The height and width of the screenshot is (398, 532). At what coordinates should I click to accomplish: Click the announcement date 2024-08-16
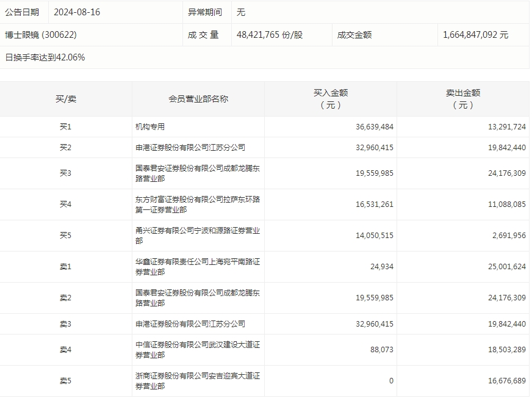click(77, 12)
